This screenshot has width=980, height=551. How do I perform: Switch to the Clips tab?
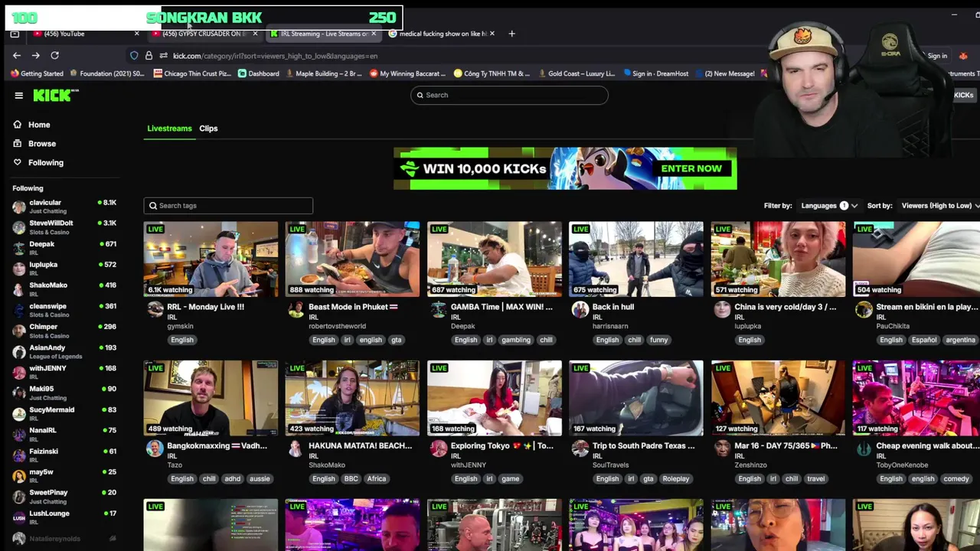click(208, 129)
